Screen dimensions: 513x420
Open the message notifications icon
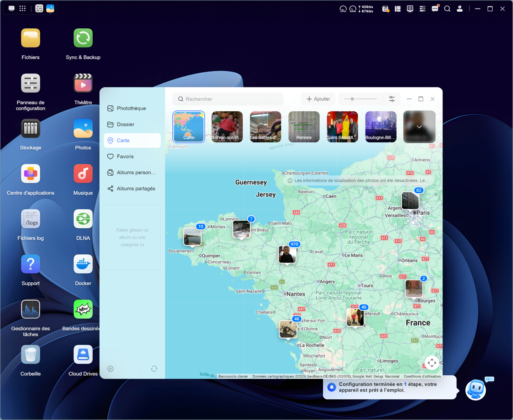click(x=435, y=9)
